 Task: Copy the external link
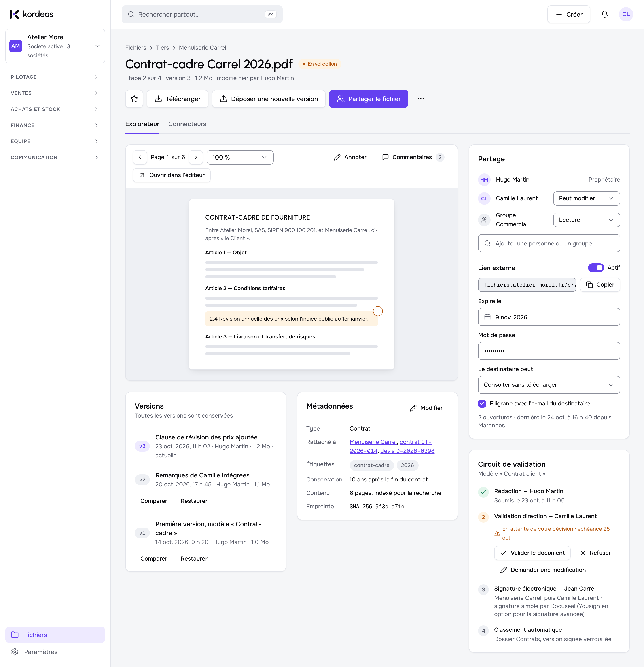[600, 285]
